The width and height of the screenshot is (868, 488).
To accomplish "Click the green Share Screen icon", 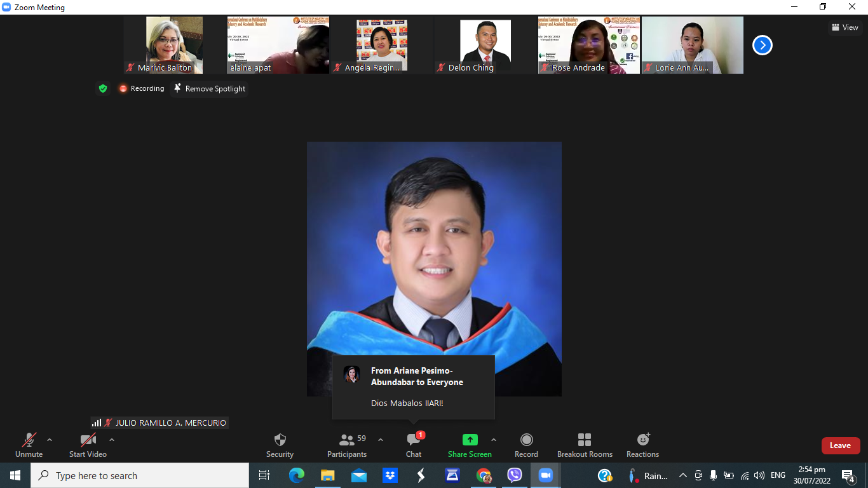I will point(470,440).
